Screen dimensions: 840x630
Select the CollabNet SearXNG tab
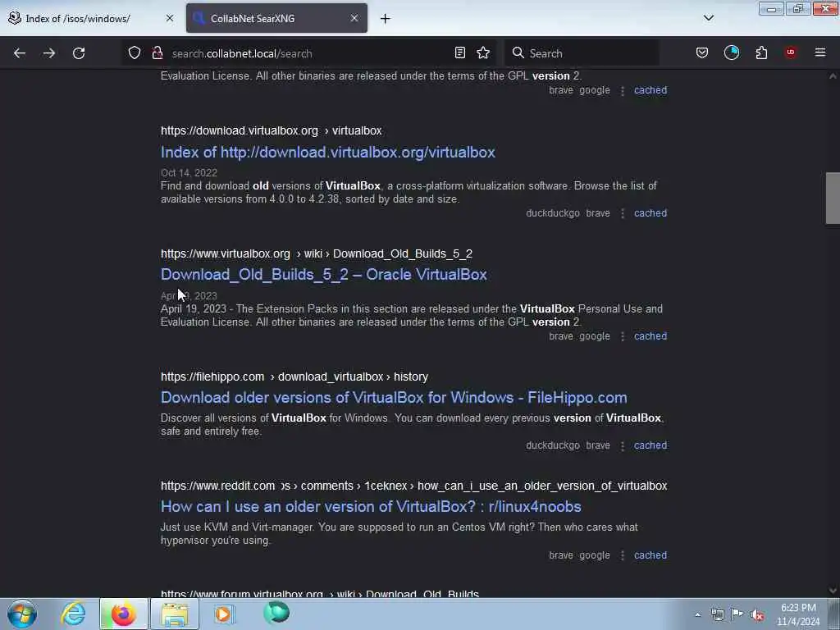(x=276, y=18)
